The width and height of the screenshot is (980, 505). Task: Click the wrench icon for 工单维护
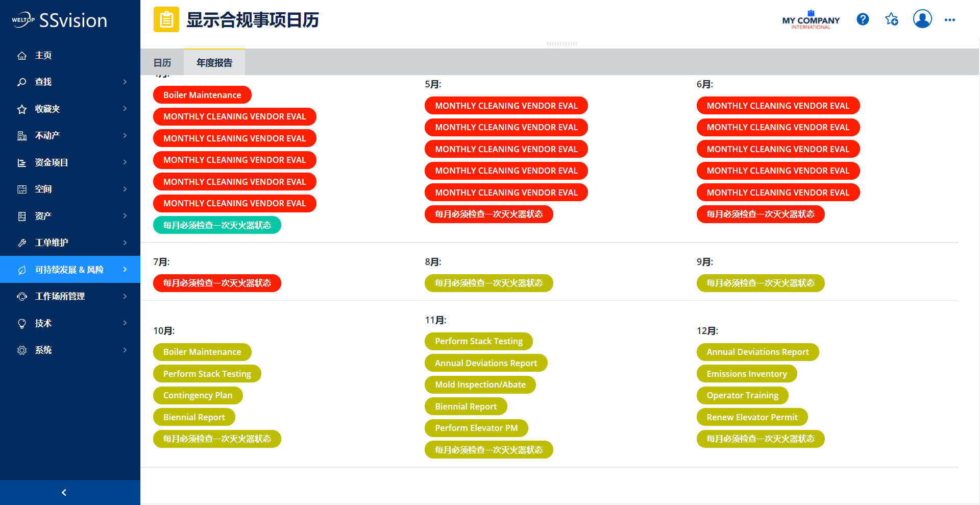tap(22, 243)
